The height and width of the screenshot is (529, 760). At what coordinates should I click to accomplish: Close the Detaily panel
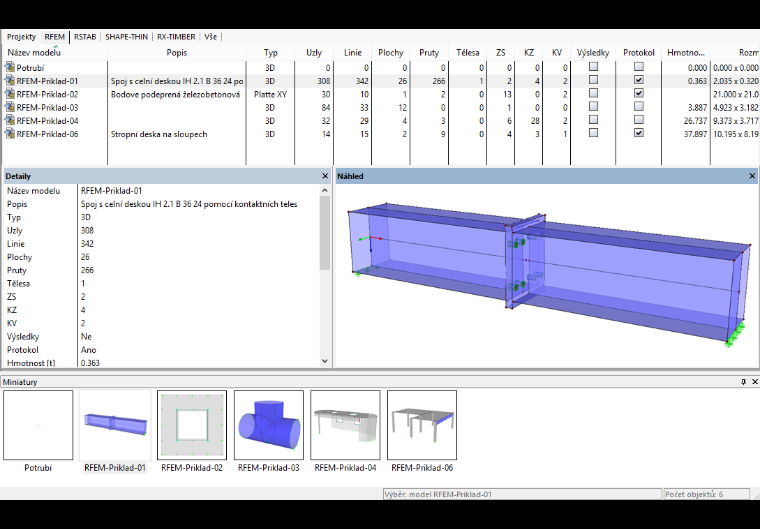pyautogui.click(x=325, y=176)
